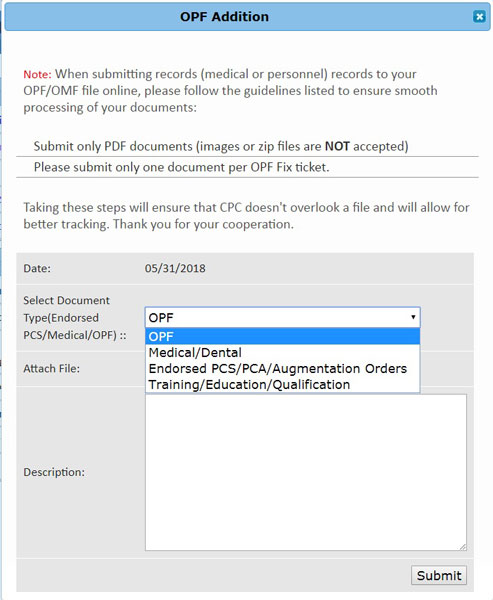The height and width of the screenshot is (600, 493).
Task: Click the Description label
Action: 54,472
